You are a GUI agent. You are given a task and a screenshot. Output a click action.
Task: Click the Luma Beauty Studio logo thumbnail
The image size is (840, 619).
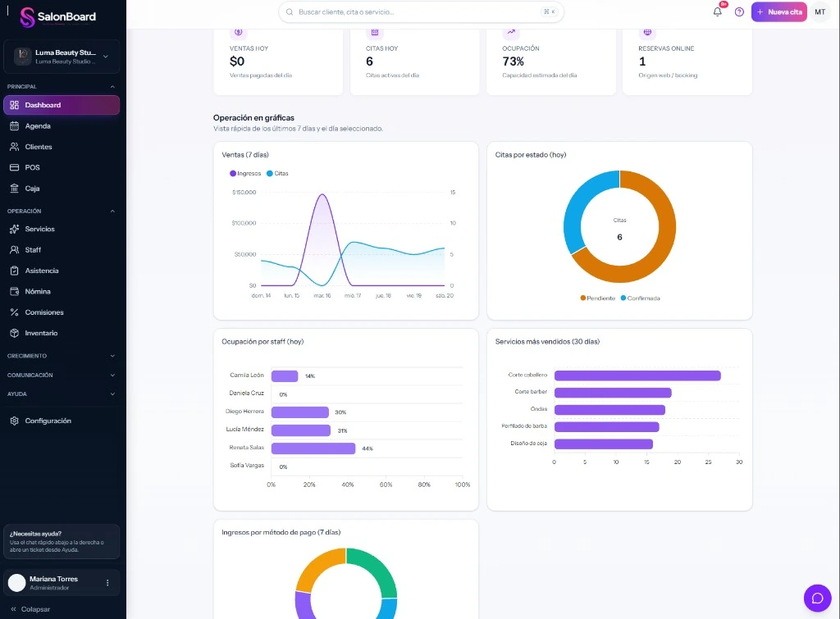point(22,57)
